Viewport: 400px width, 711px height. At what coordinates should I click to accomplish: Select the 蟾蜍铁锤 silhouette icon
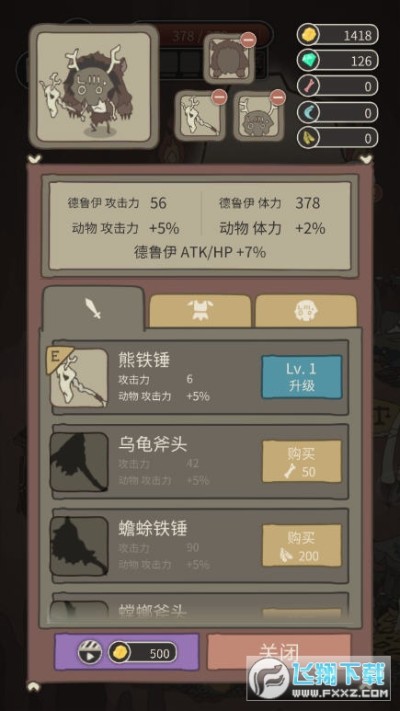(x=79, y=546)
